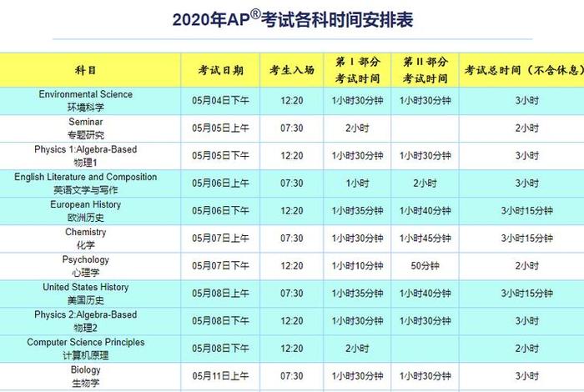584x392 pixels.
Task: Click date 05月05日上午
Action: tap(220, 128)
